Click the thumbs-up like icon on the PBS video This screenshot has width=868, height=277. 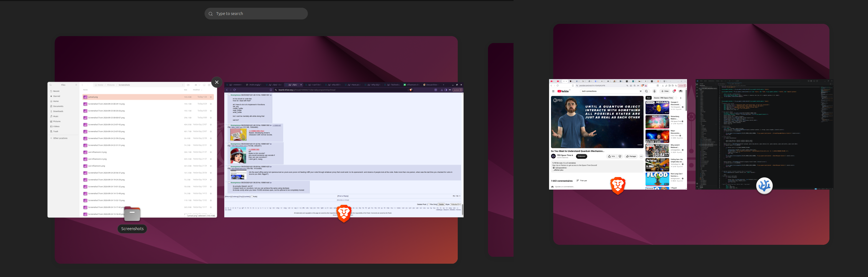[x=609, y=156]
